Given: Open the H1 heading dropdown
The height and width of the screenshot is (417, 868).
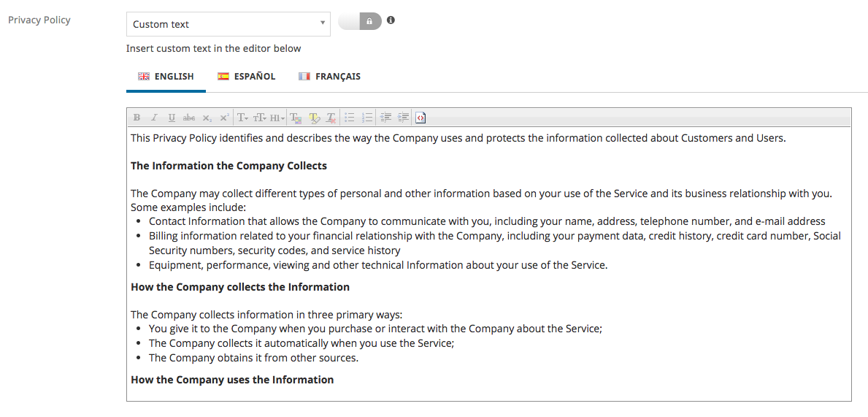Looking at the screenshot, I should (x=277, y=118).
